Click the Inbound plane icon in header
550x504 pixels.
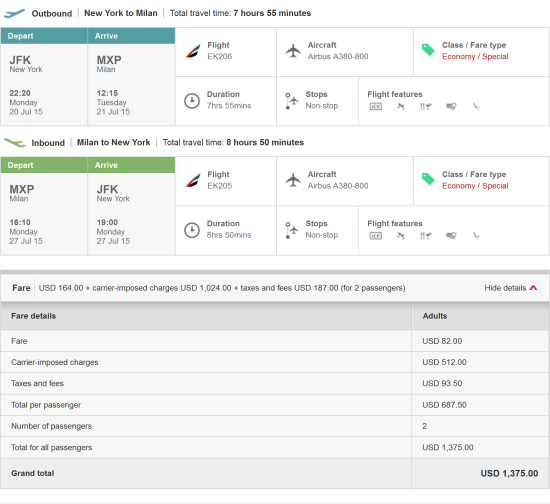coord(14,142)
